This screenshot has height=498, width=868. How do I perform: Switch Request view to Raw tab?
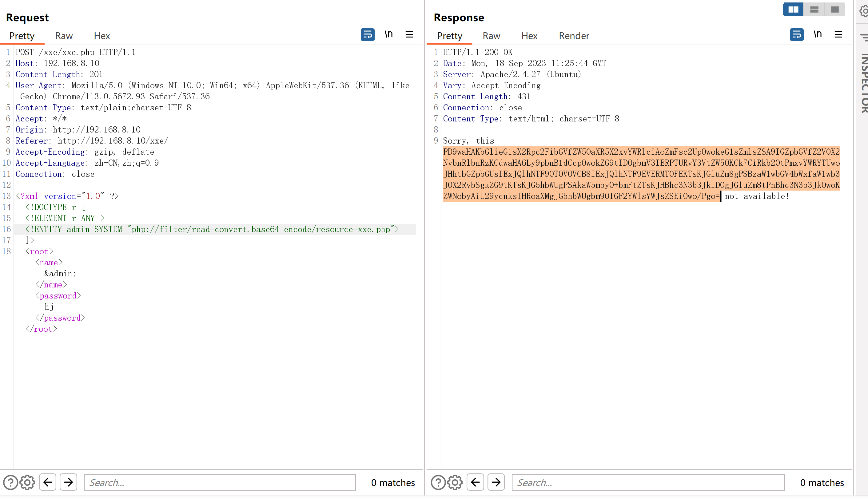coord(64,36)
